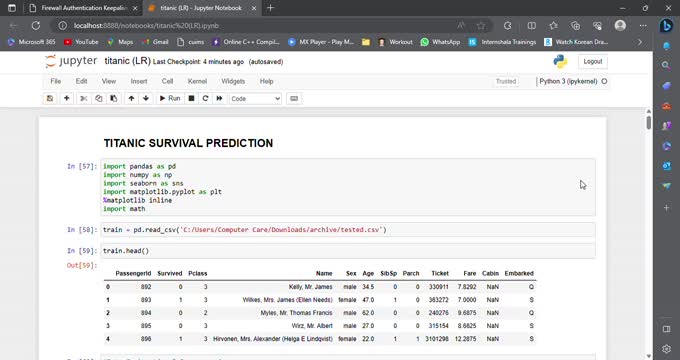Click the Logout button
Image resolution: width=680 pixels, height=360 pixels.
[x=592, y=62]
